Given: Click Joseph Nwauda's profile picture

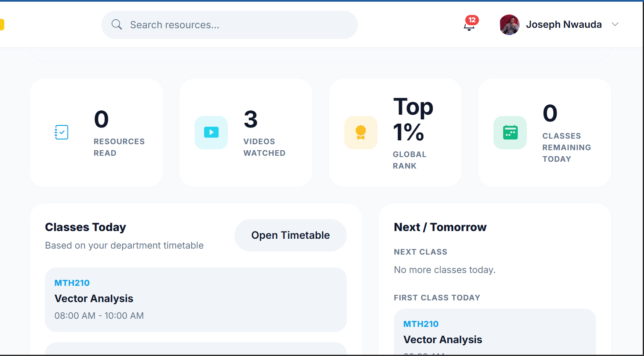Looking at the screenshot, I should click(509, 24).
